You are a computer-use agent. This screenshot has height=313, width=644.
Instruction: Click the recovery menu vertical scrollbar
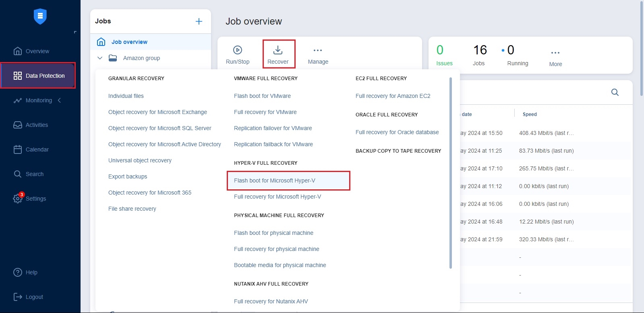coord(450,173)
